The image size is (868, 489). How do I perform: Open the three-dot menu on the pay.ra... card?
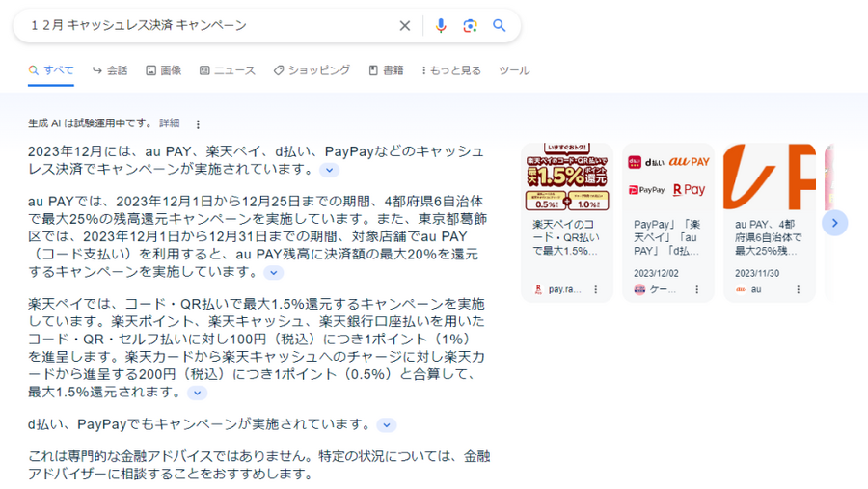pyautogui.click(x=596, y=289)
